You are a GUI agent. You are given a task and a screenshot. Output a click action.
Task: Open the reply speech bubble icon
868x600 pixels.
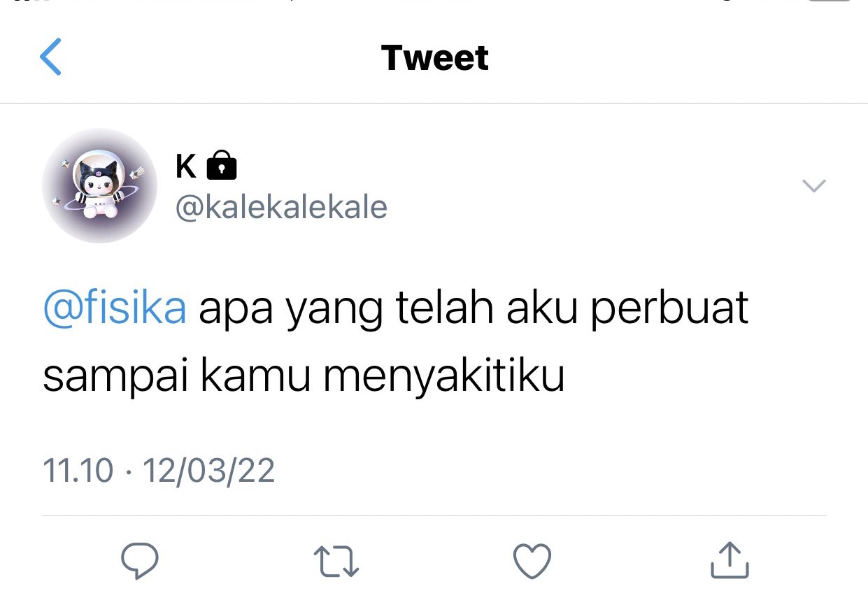tap(140, 561)
